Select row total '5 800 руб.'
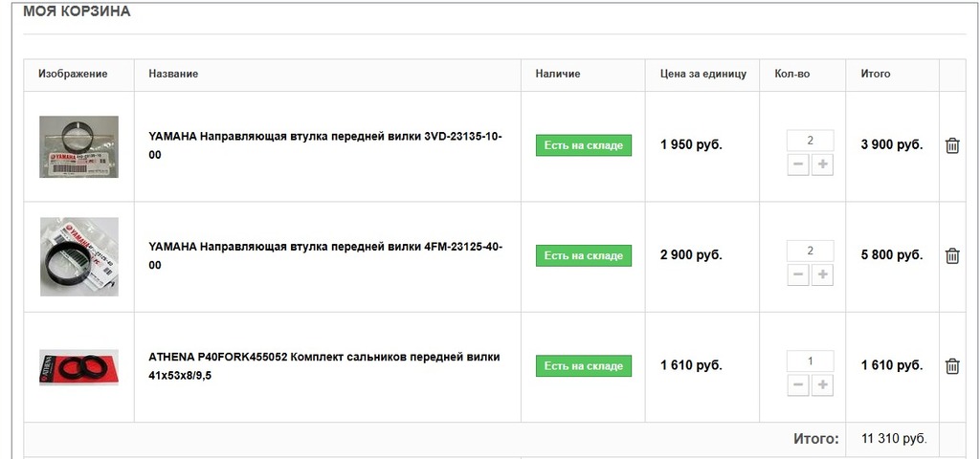This screenshot has height=459, width=980. (892, 255)
